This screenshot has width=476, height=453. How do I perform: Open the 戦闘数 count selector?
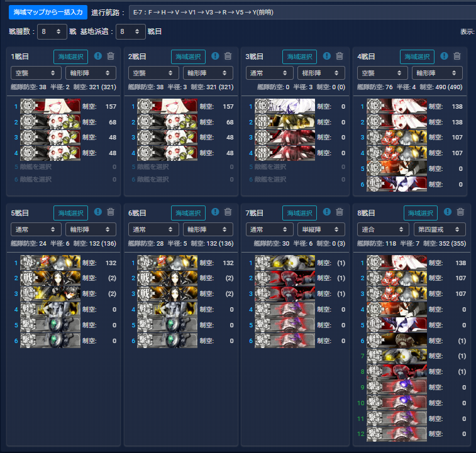click(x=52, y=31)
